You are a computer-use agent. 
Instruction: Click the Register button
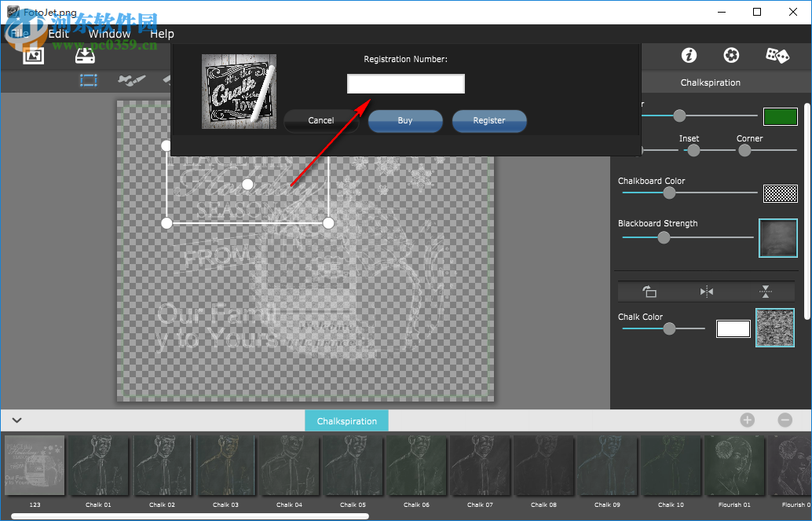[x=489, y=120]
